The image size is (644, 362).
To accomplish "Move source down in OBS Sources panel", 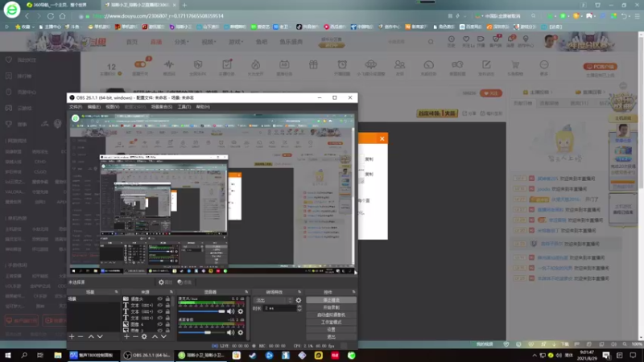I will pyautogui.click(x=163, y=336).
